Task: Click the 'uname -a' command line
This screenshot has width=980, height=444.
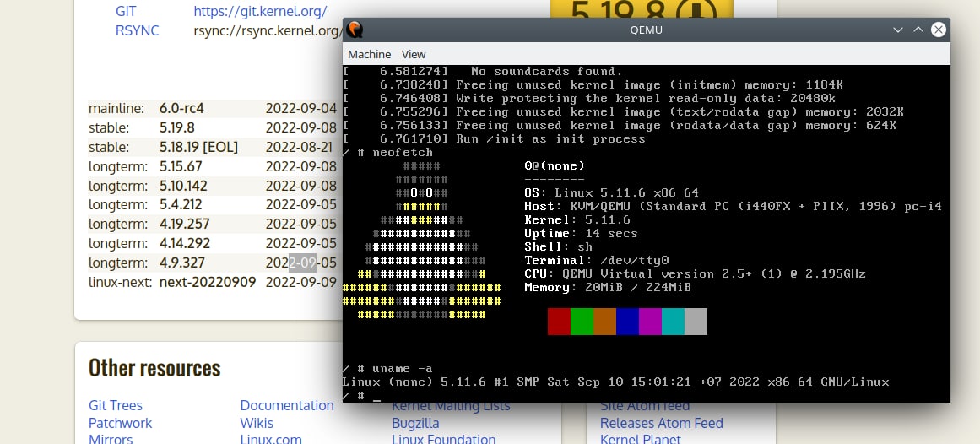Action: [x=387, y=369]
